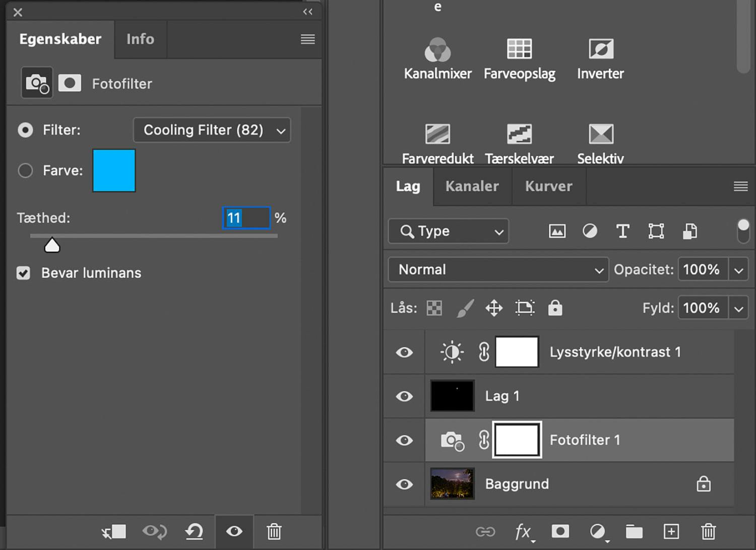Image resolution: width=756 pixels, height=550 pixels.
Task: Hide the Baggrund layer
Action: 404,484
